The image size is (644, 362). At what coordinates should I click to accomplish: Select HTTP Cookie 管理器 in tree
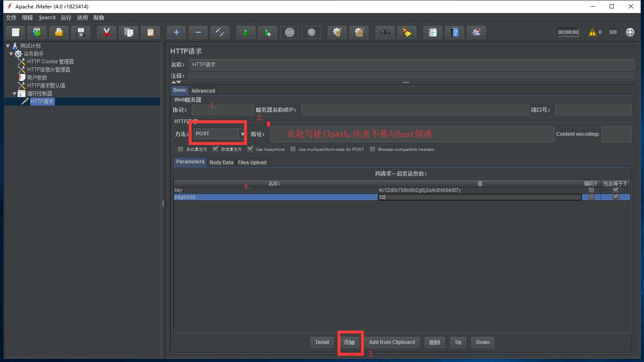click(x=50, y=62)
